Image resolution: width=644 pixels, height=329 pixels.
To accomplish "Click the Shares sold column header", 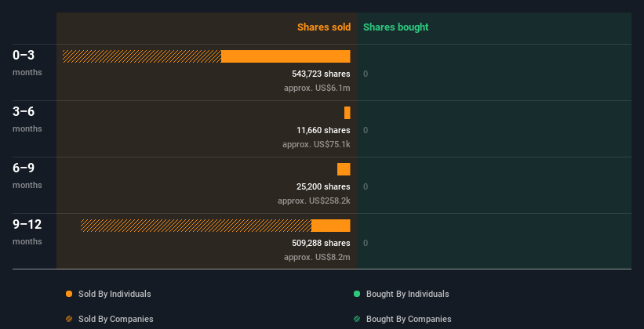I will (x=323, y=27).
